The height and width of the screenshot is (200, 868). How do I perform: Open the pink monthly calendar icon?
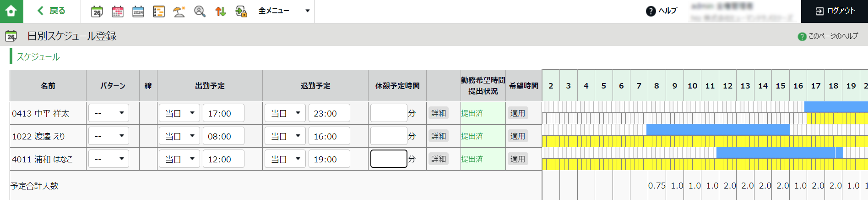pos(118,11)
